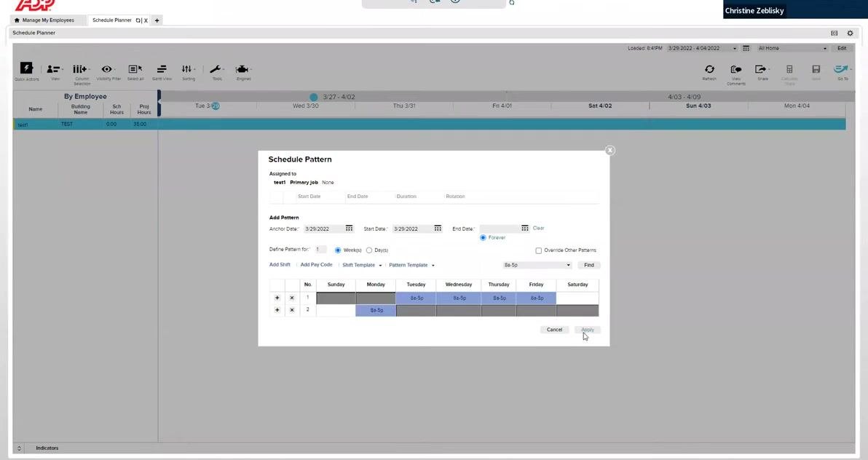Select the test1 employee row
This screenshot has width=868, height=460.
[429, 124]
